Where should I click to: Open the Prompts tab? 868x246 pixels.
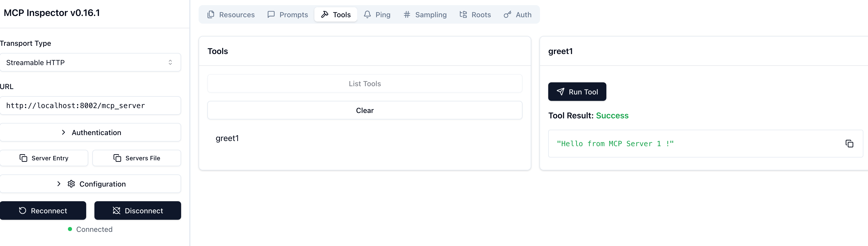[288, 14]
